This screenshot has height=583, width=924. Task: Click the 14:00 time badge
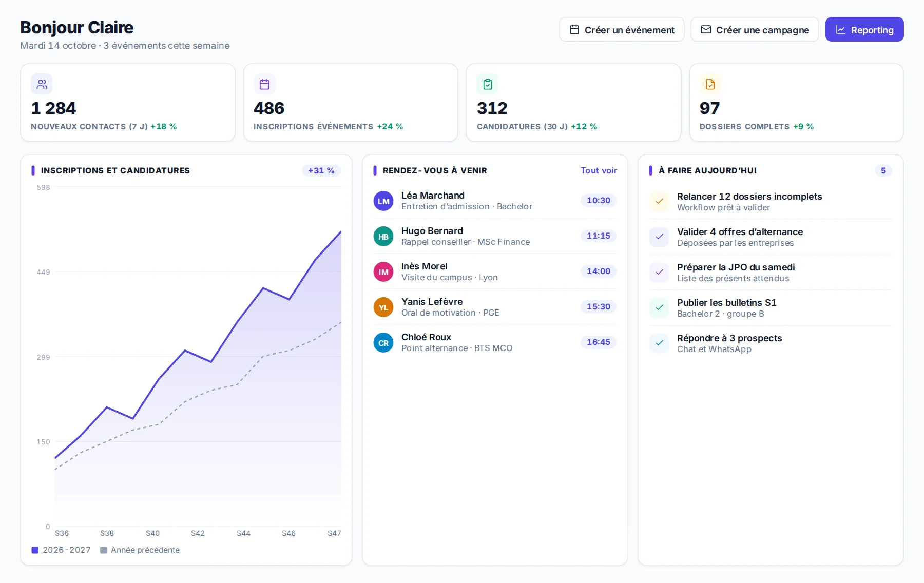599,271
